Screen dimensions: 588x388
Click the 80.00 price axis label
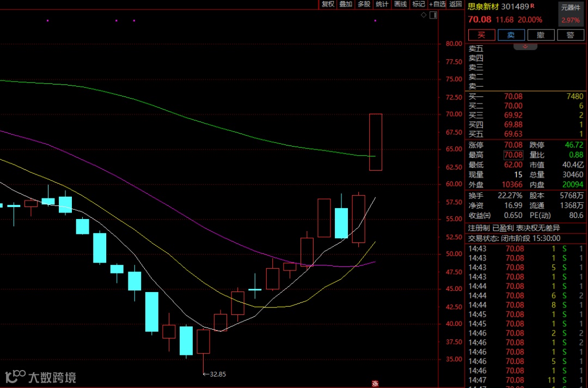click(454, 44)
